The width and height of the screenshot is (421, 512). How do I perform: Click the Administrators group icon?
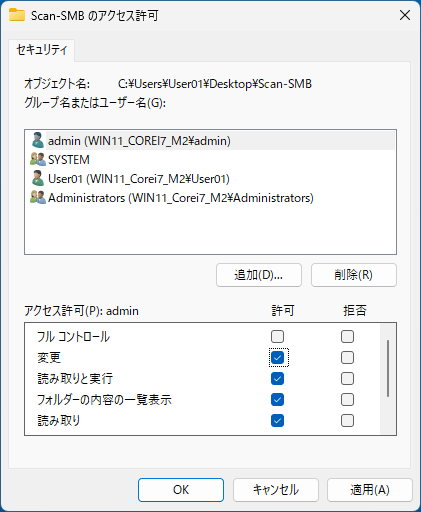pos(38,198)
